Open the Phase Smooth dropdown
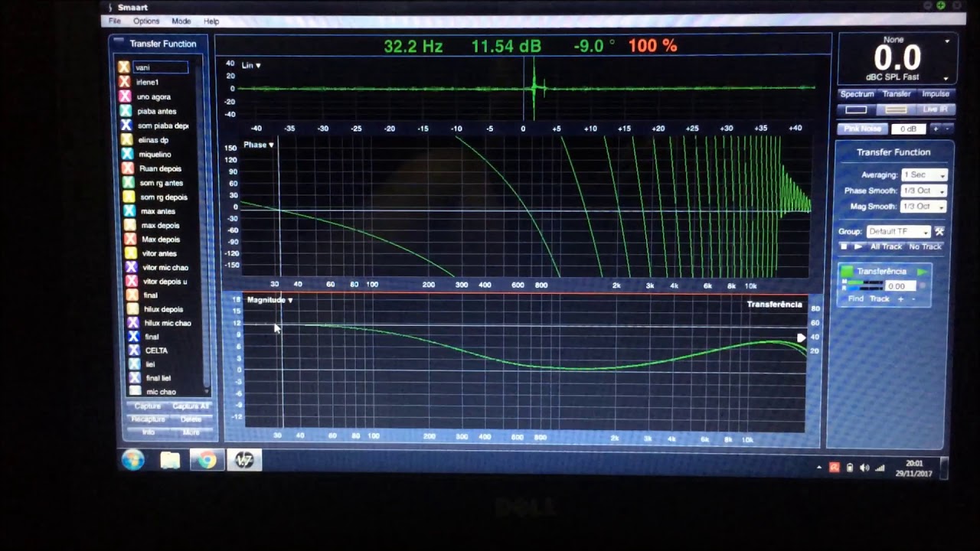 pos(924,191)
